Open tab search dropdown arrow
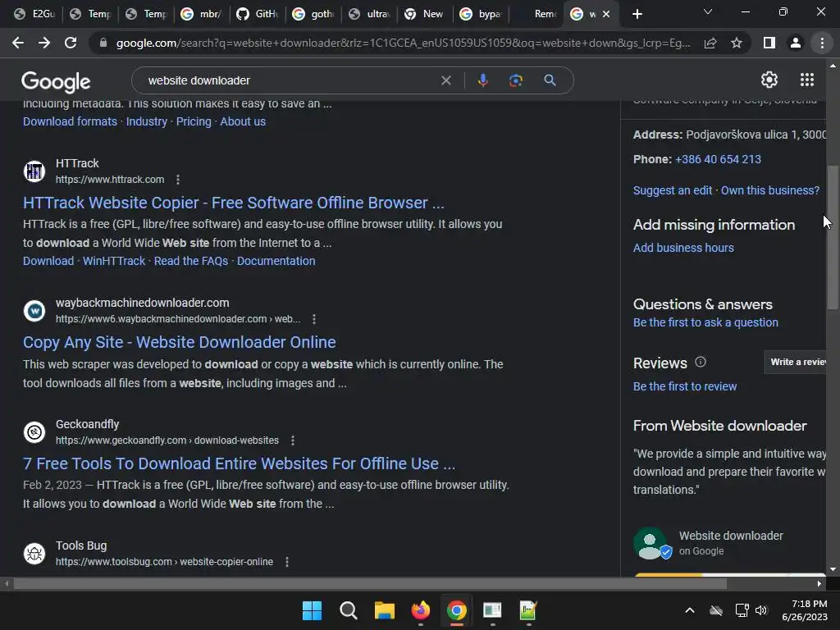Screen dimensions: 840x630 tap(708, 11)
